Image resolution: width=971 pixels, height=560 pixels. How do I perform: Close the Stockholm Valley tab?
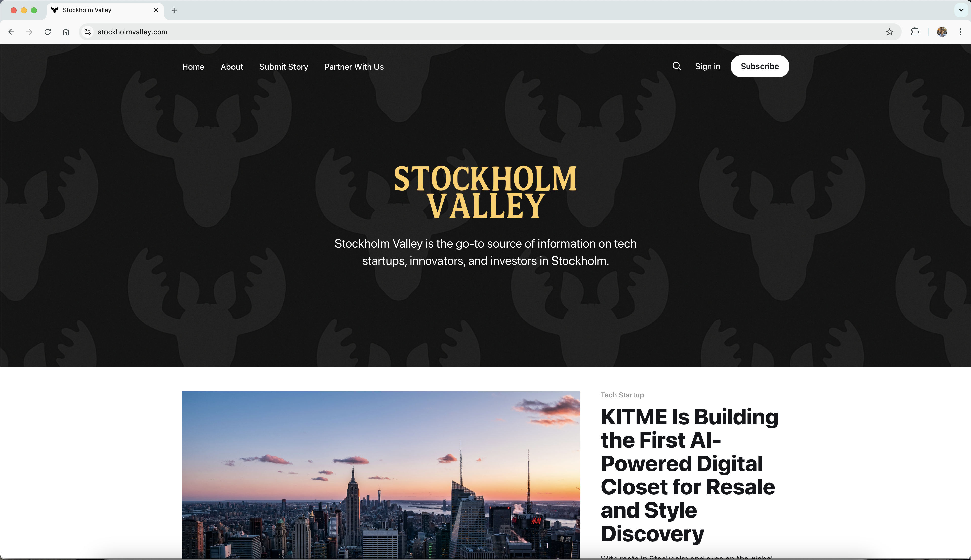tap(156, 10)
